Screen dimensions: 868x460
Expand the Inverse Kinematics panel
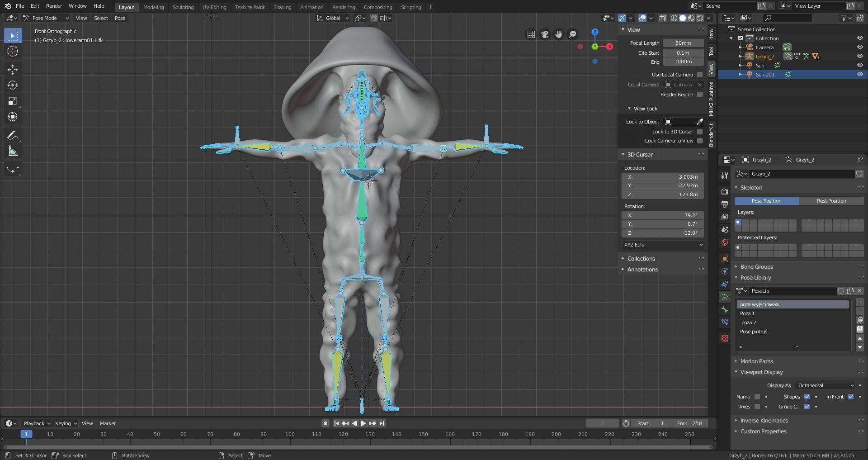click(x=764, y=421)
